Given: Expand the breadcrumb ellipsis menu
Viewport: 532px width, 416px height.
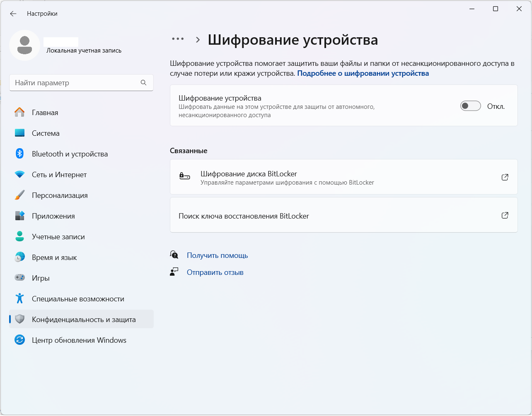Looking at the screenshot, I should (178, 39).
